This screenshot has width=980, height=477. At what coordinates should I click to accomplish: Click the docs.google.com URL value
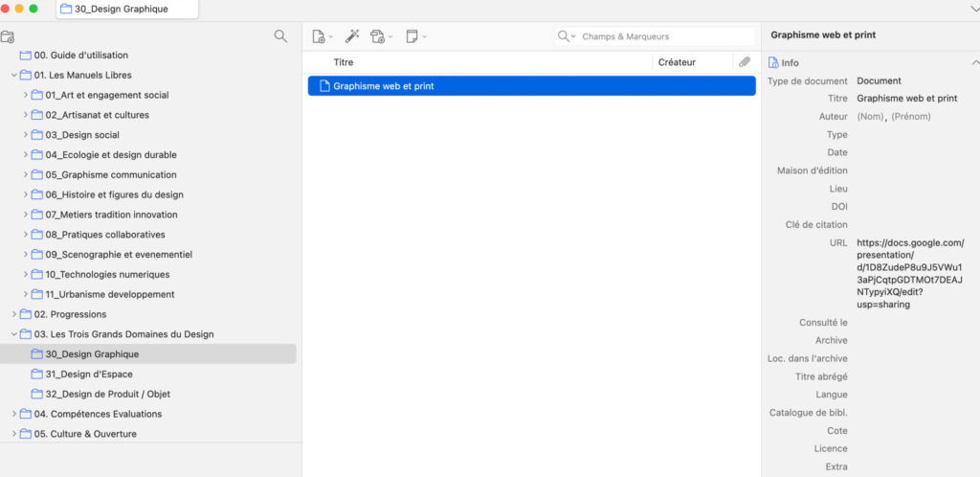tap(911, 274)
